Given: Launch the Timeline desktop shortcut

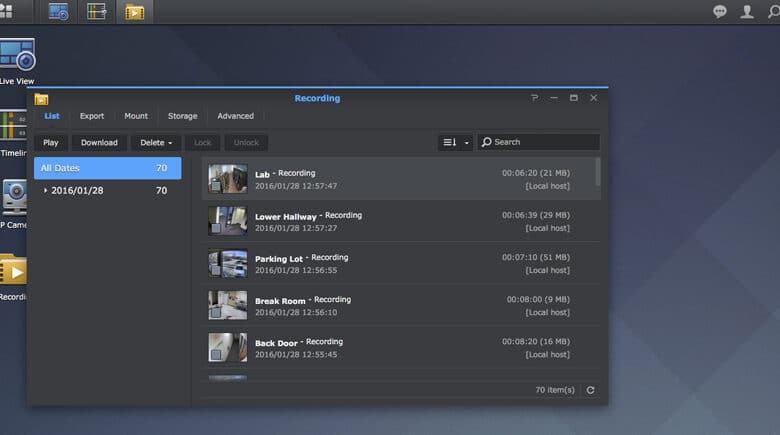Looking at the screenshot, I should pyautogui.click(x=13, y=132).
